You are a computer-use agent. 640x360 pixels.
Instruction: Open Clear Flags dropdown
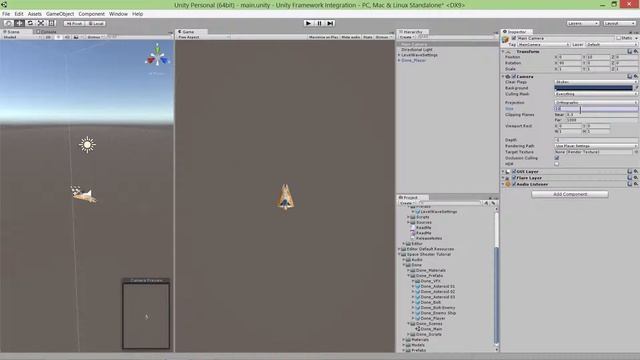(596, 82)
